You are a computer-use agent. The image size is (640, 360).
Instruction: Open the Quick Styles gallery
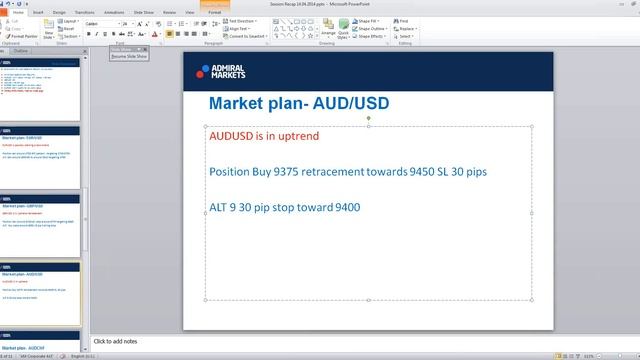(343, 29)
